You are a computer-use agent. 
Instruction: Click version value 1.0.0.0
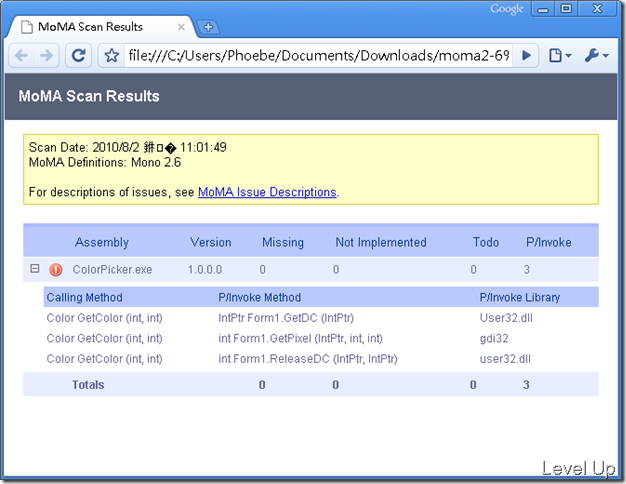point(205,270)
